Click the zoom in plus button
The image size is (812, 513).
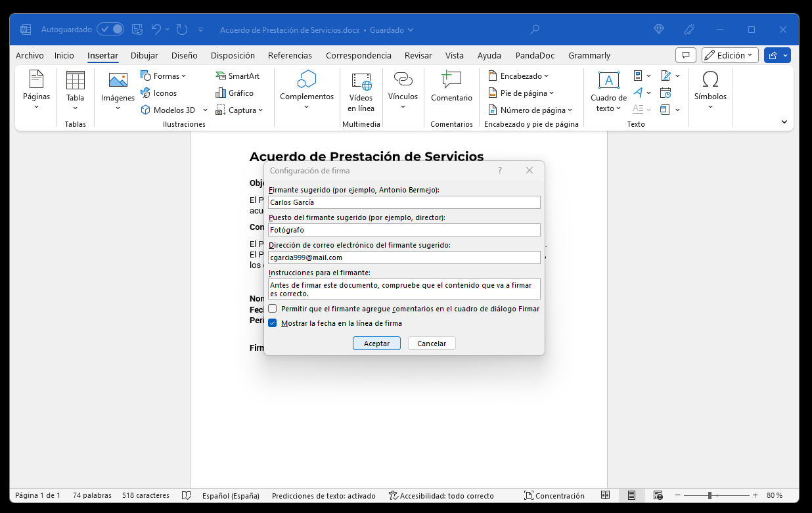click(756, 495)
